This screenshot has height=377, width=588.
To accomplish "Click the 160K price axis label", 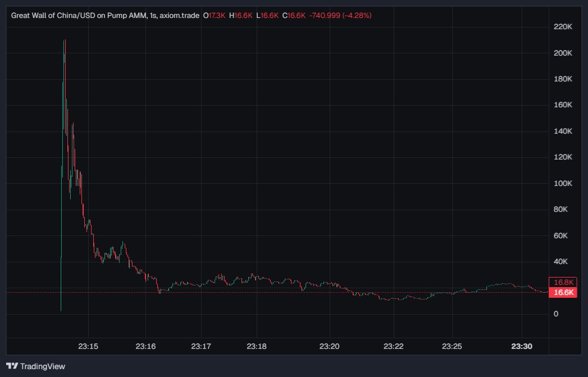I will point(563,105).
